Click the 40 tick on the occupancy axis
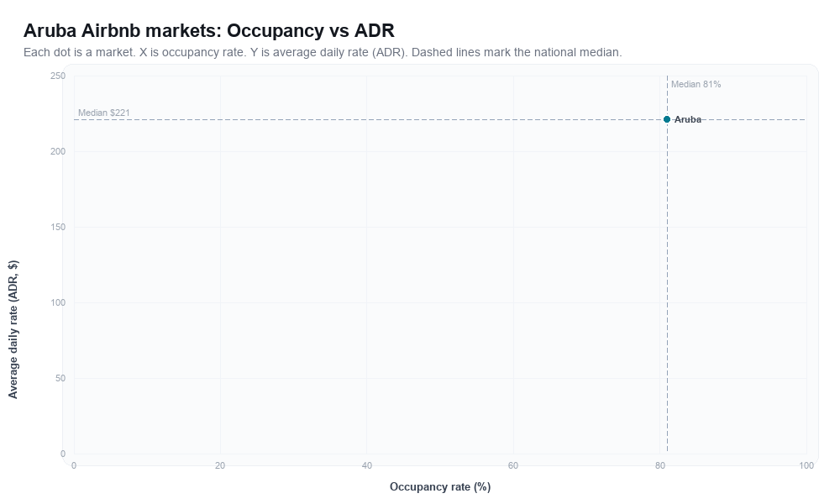The image size is (840, 504). 367,465
